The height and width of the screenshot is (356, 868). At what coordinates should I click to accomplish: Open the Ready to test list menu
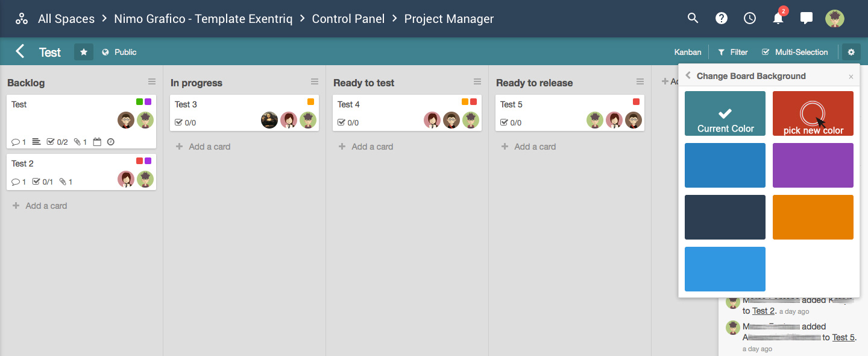point(477,81)
